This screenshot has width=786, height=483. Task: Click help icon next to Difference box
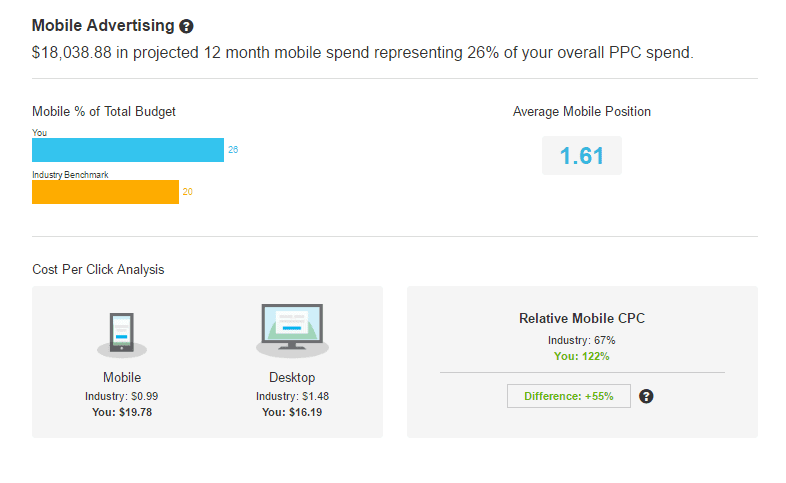click(646, 396)
